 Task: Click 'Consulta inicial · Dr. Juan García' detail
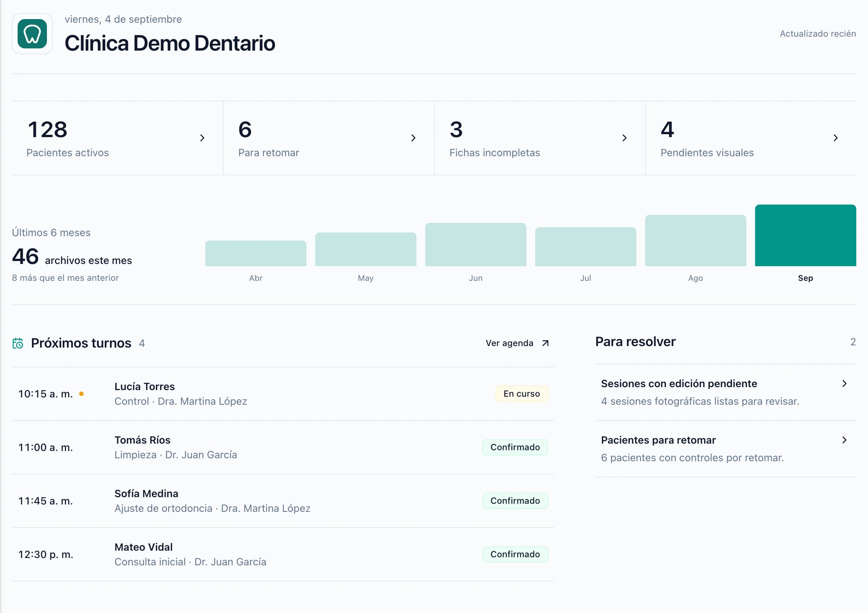[190, 562]
